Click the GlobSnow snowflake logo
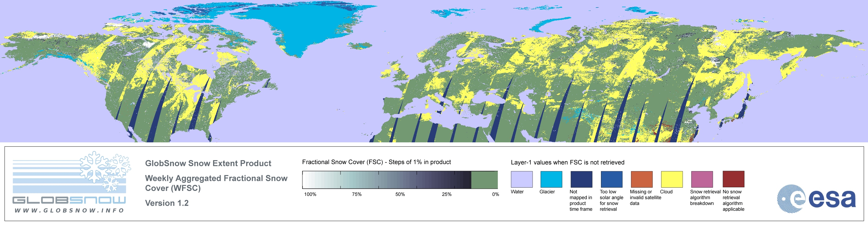 105,172
